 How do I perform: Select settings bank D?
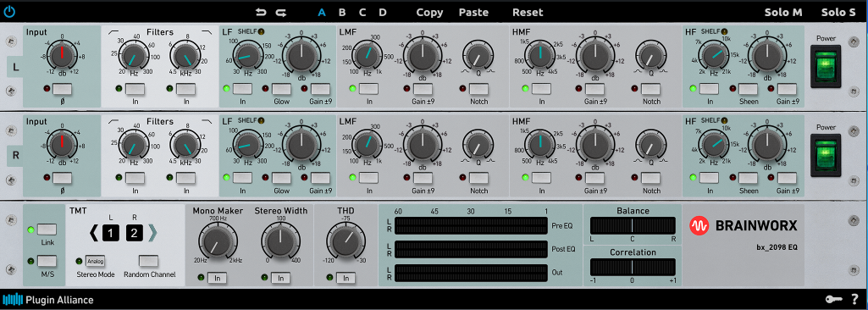[x=383, y=12]
